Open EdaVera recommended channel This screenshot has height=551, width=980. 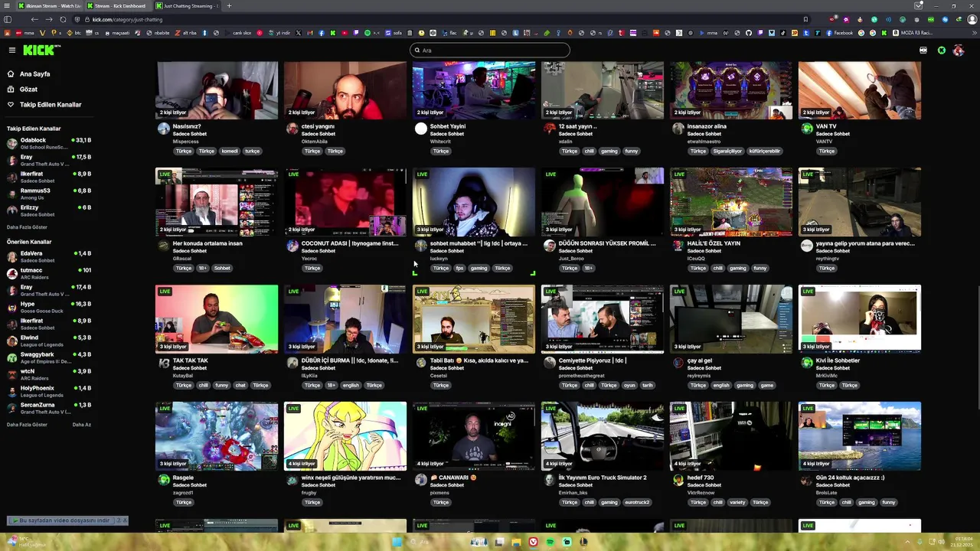click(x=48, y=256)
